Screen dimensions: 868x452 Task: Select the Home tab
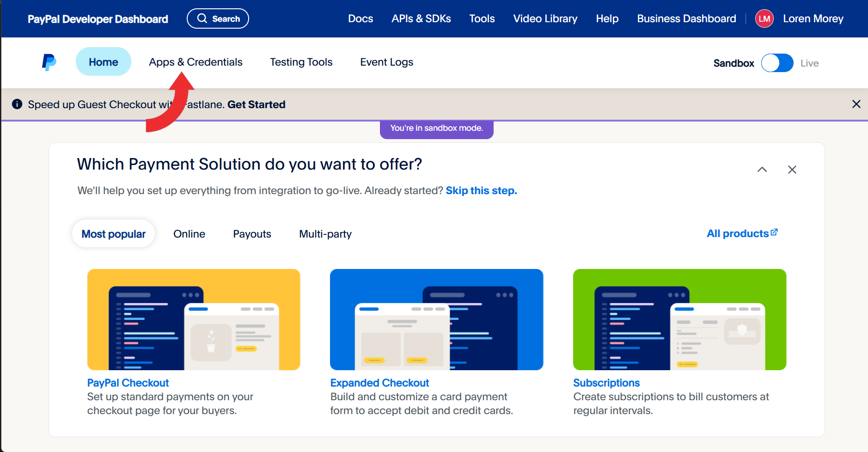(x=104, y=62)
